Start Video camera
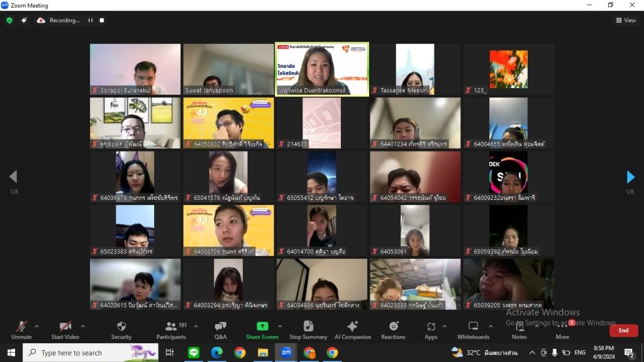Image resolution: width=644 pixels, height=362 pixels. click(x=65, y=331)
